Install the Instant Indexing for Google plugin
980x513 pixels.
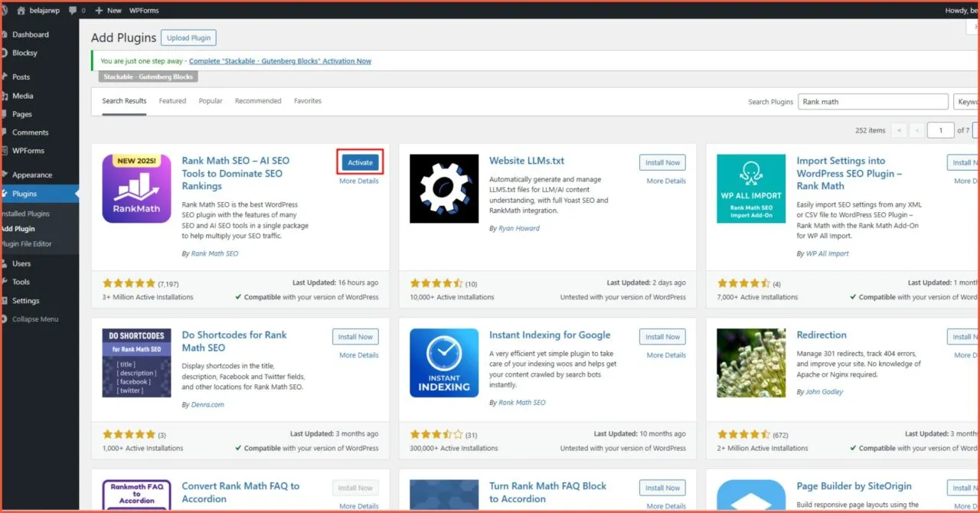(662, 337)
